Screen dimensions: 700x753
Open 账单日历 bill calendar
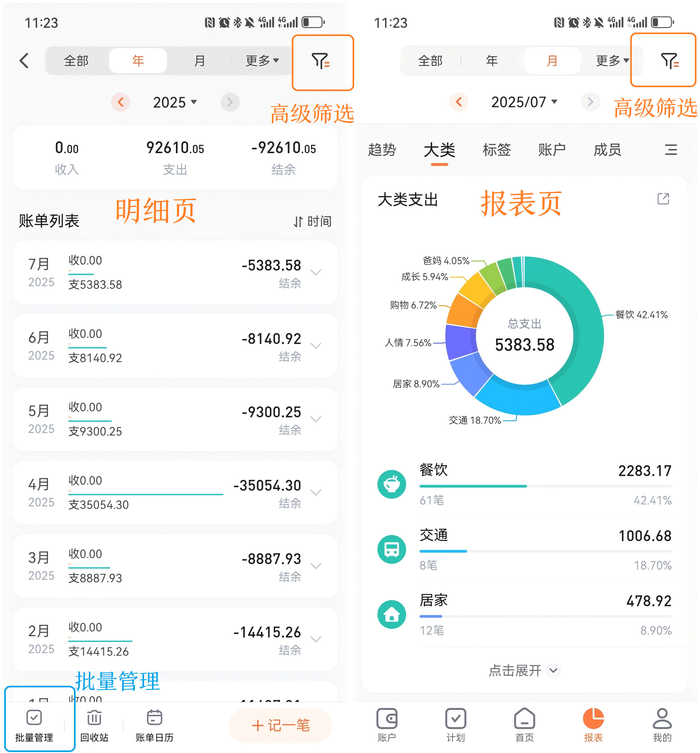pos(154,726)
